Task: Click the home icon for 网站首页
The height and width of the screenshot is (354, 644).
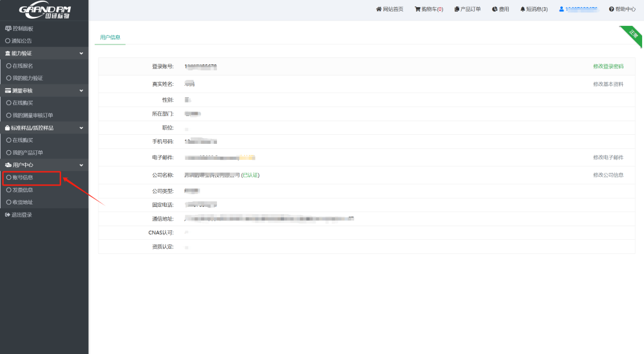Action: [379, 9]
